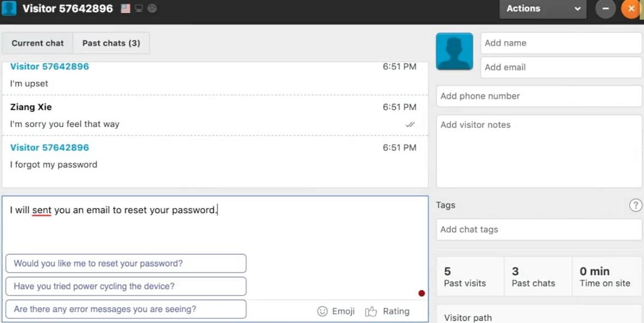Click the thumbs-up Rating icon
Screen dimensions: 644x323
pos(371,311)
